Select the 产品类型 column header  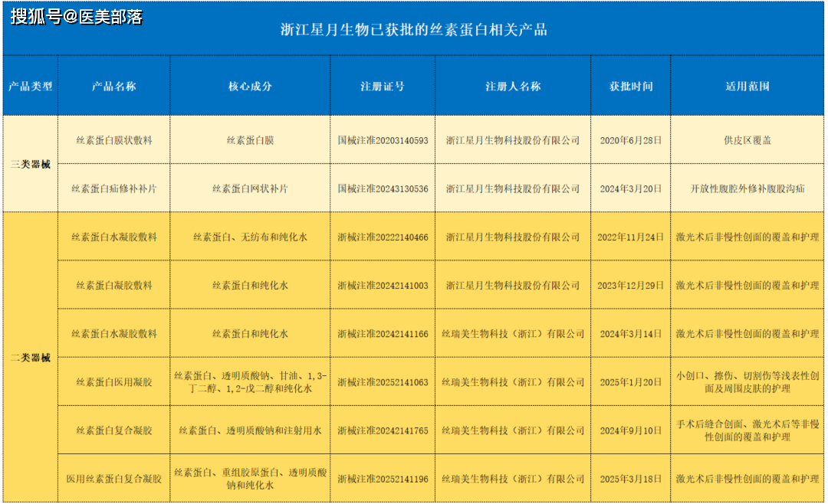pos(31,86)
